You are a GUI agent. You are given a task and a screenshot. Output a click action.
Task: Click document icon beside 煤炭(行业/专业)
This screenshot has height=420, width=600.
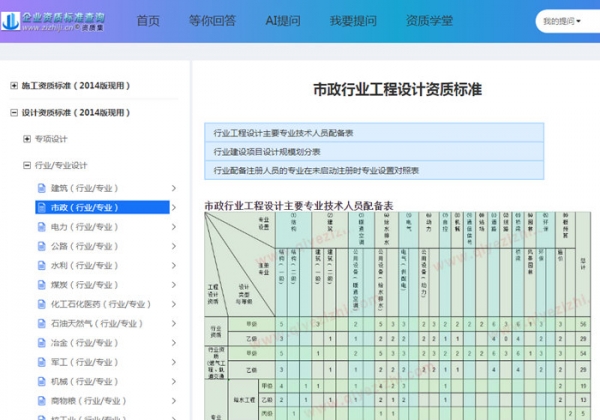(41, 285)
